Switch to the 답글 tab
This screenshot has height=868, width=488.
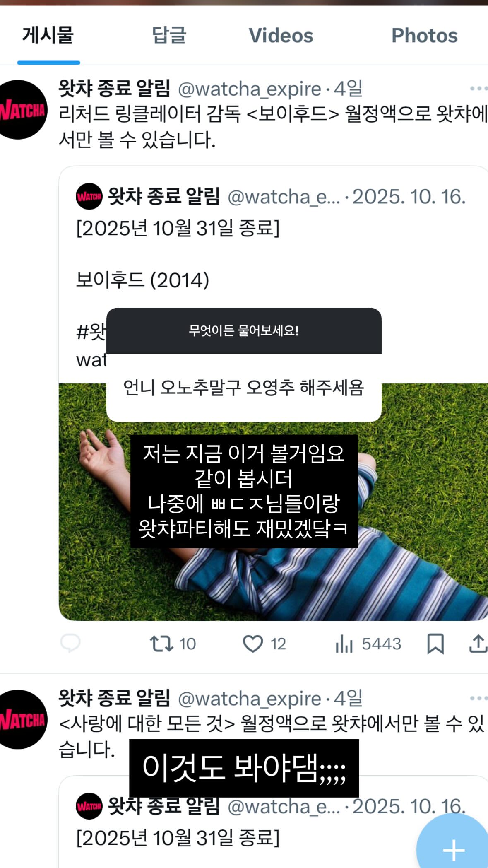(169, 35)
